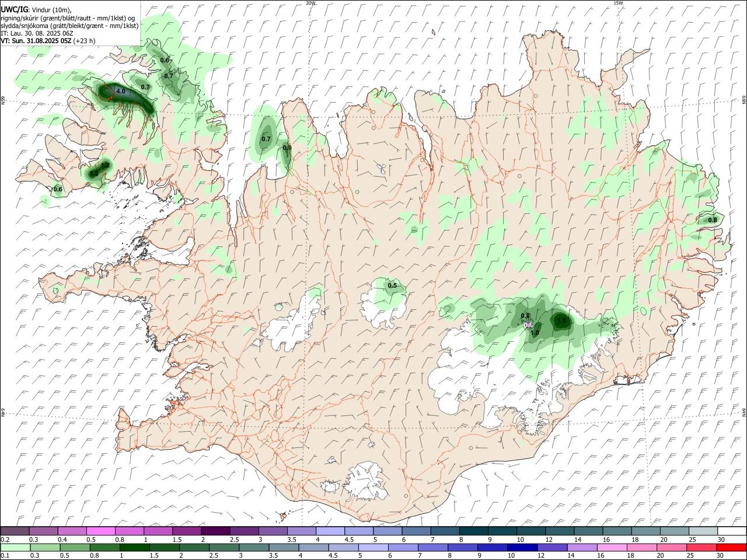Select the white 30 snow legend swatch
This screenshot has width=747, height=560.
tap(732, 531)
